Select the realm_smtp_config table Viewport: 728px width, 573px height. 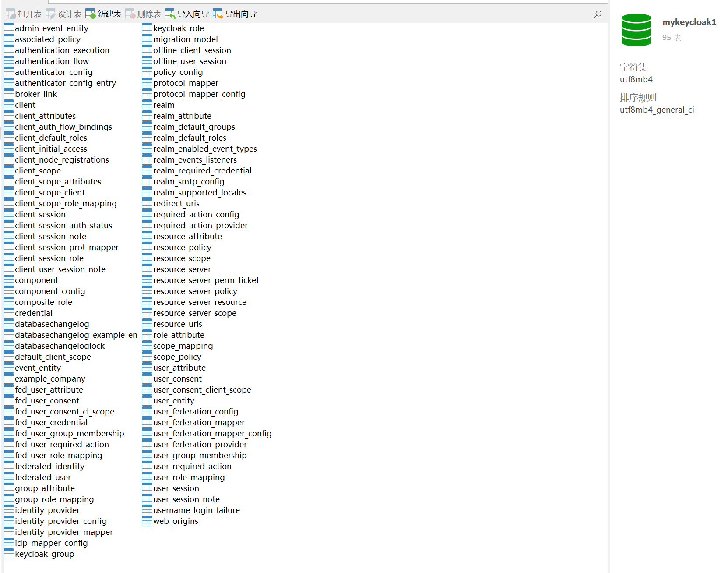(x=189, y=182)
